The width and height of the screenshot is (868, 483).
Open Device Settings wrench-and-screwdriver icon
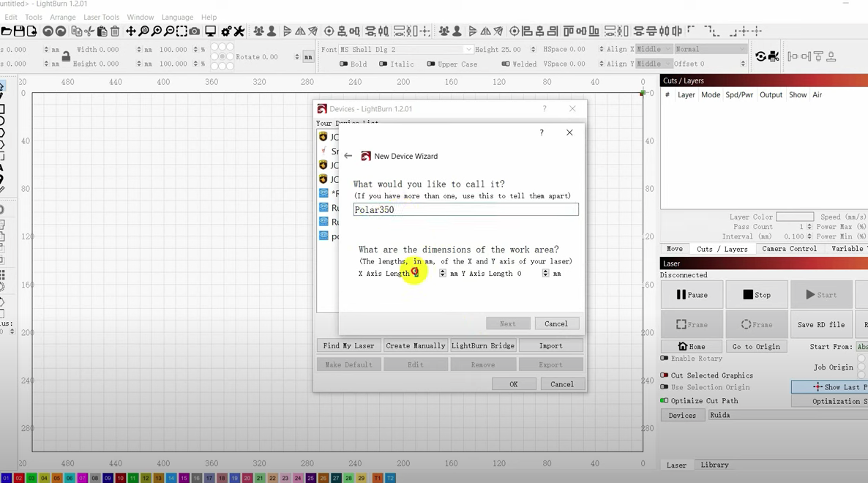pos(239,31)
